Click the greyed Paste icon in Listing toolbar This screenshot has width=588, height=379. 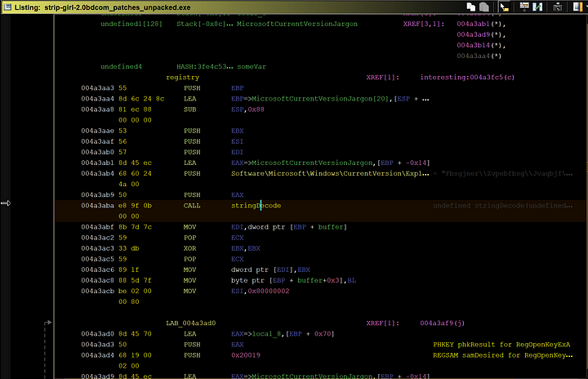pos(484,7)
